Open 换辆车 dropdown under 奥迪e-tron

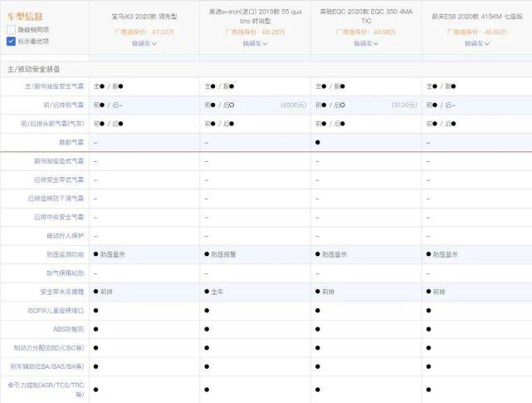(x=256, y=43)
